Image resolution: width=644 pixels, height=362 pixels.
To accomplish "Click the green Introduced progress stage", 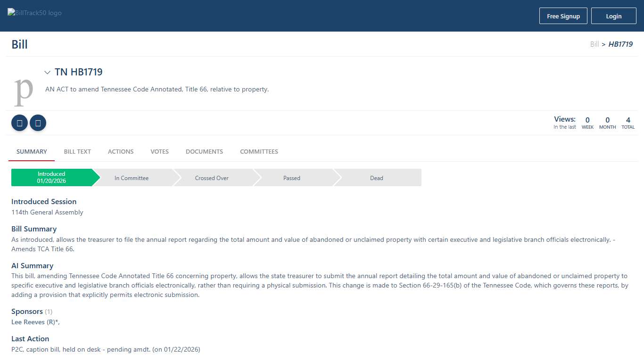I will pyautogui.click(x=52, y=178).
